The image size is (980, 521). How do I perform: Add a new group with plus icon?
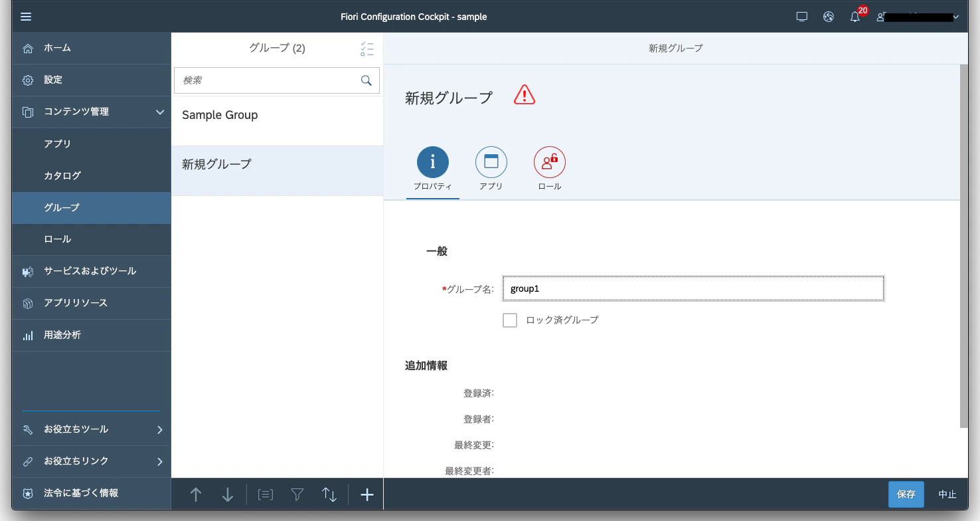tap(367, 494)
